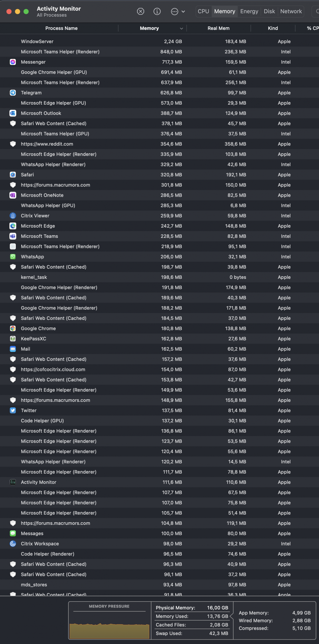Click the 848,0 MB memory value

(x=171, y=52)
